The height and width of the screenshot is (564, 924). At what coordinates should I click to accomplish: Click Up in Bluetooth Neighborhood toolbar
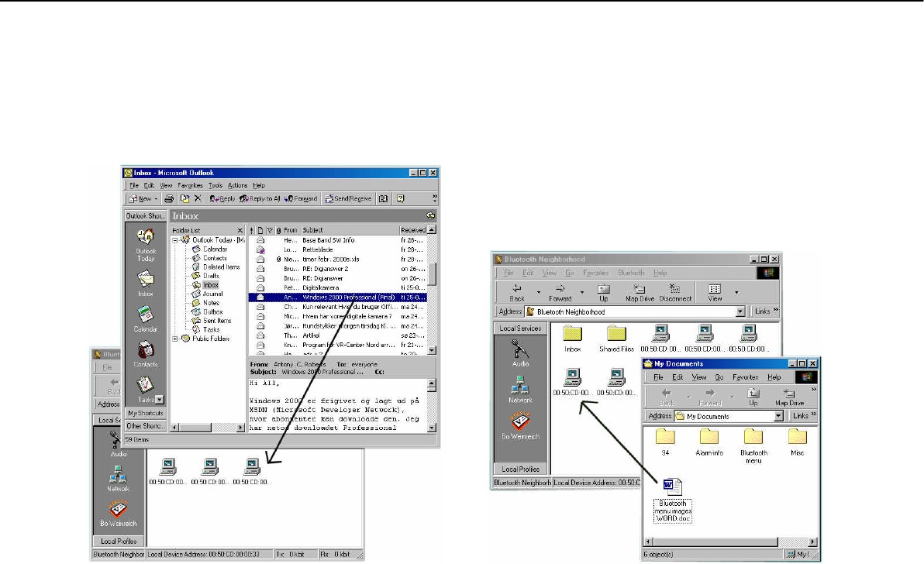click(603, 293)
